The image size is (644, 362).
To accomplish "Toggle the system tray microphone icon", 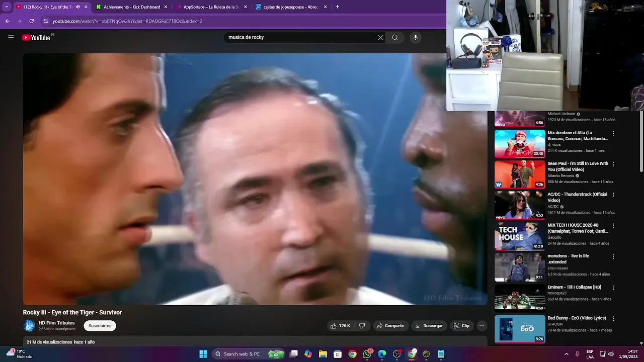I will 577,354.
